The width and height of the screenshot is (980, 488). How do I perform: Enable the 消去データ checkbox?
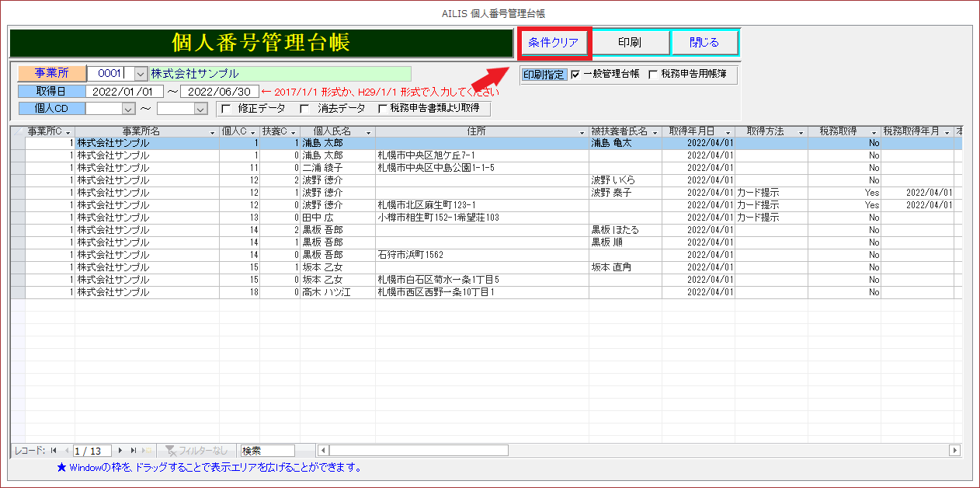pos(304,109)
